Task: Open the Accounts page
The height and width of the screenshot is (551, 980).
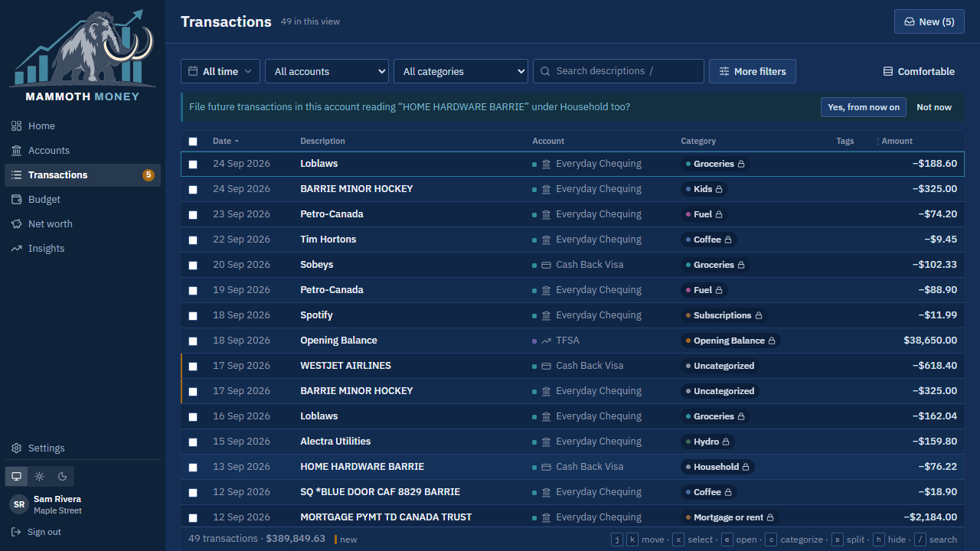Action: 83,150
